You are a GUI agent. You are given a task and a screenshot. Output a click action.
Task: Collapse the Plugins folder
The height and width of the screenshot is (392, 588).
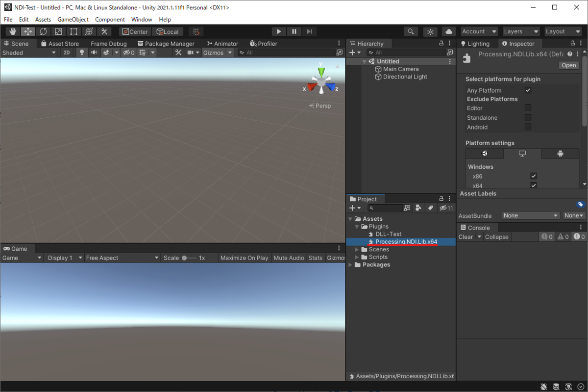(x=357, y=227)
